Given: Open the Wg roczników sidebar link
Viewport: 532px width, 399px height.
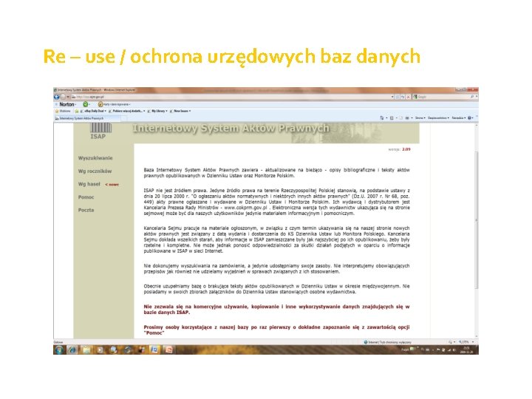Looking at the screenshot, I should [95, 171].
